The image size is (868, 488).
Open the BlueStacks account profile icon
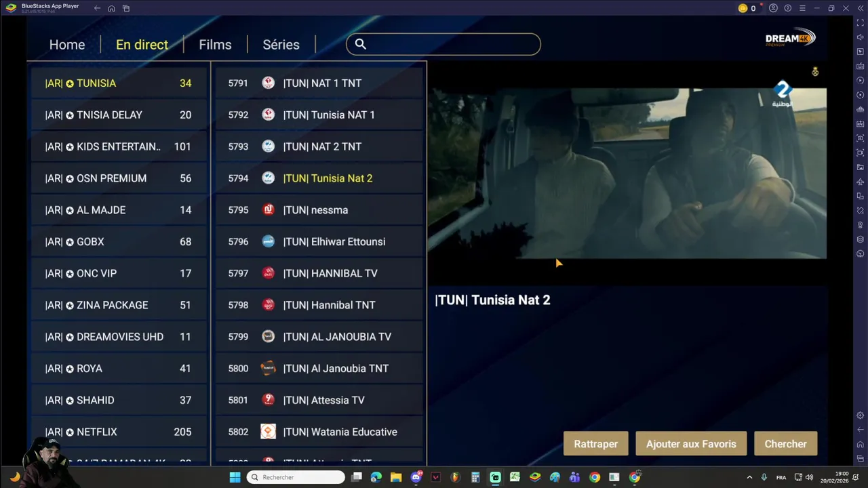pyautogui.click(x=773, y=8)
